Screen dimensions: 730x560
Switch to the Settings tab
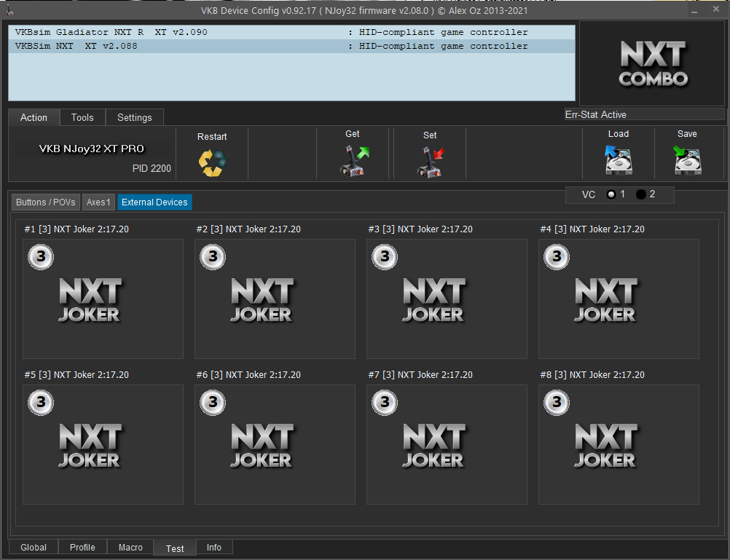coord(135,117)
